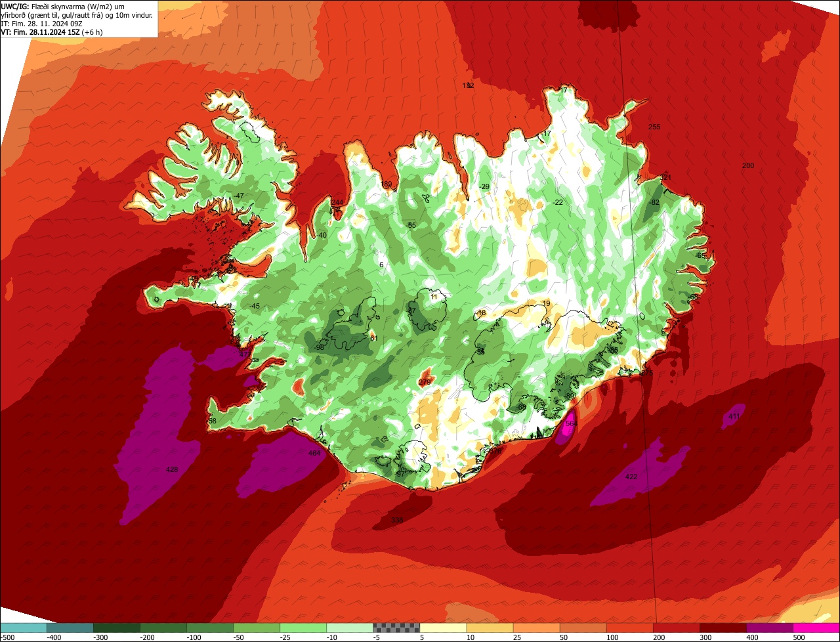
Task: Click the -55 value on the map
Action: 411,225
